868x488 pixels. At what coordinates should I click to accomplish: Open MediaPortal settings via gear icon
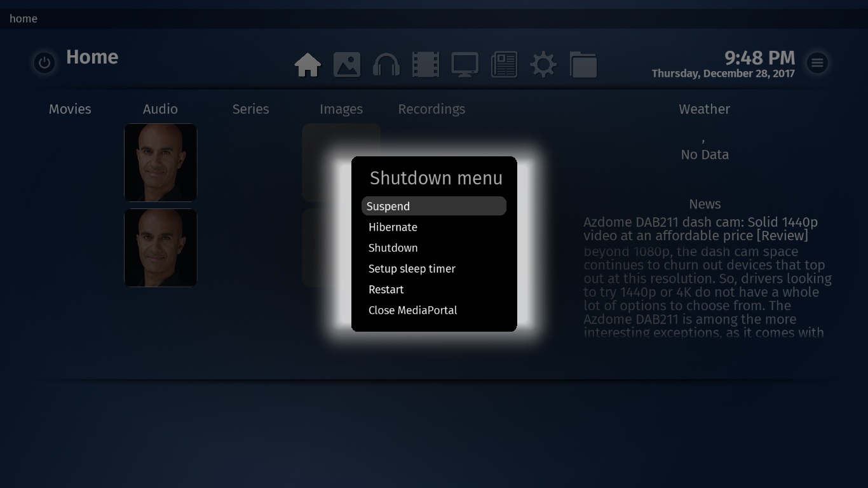point(543,64)
